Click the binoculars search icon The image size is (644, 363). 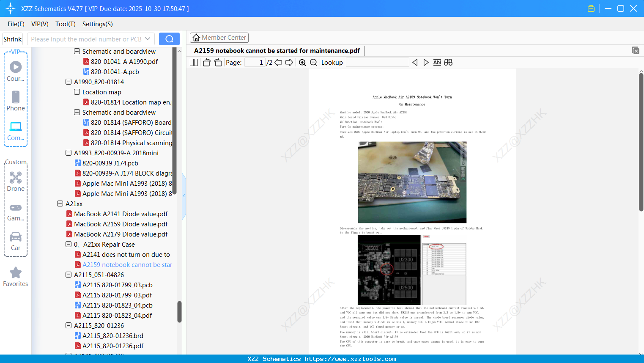coord(448,62)
